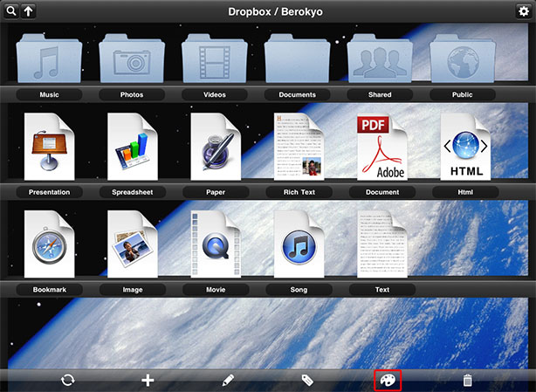The width and height of the screenshot is (536, 392).
Task: Open the Numbers Spreadsheet file icon
Action: (x=133, y=147)
